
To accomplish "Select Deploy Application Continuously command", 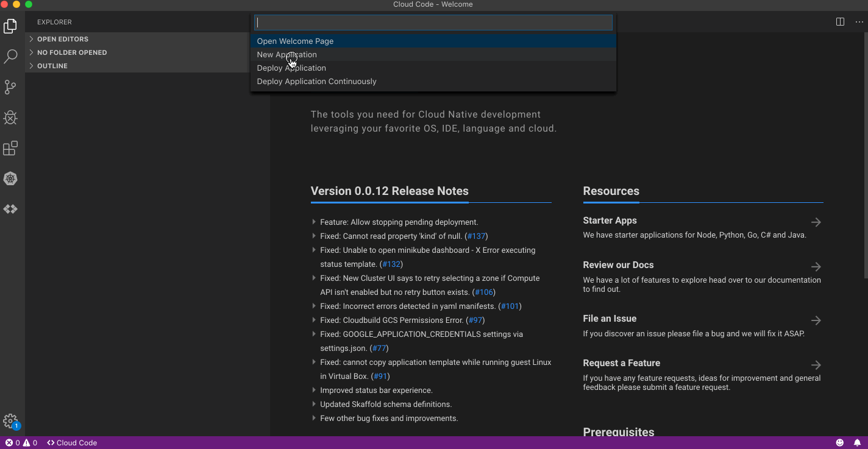I will [x=433, y=82].
